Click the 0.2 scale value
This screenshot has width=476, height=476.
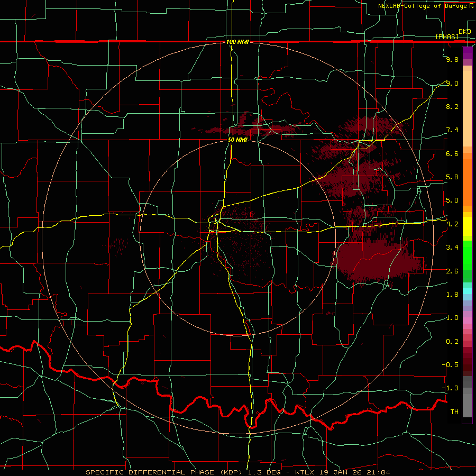(452, 342)
